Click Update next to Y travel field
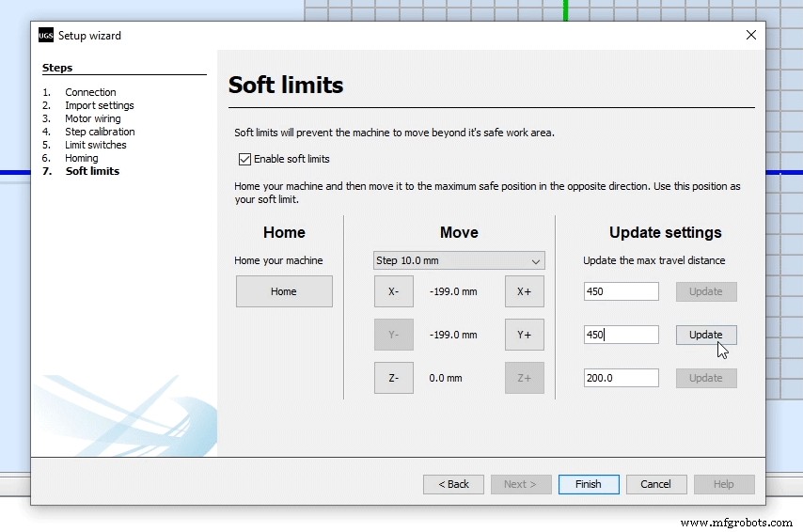Image resolution: width=803 pixels, height=532 pixels. pos(705,335)
